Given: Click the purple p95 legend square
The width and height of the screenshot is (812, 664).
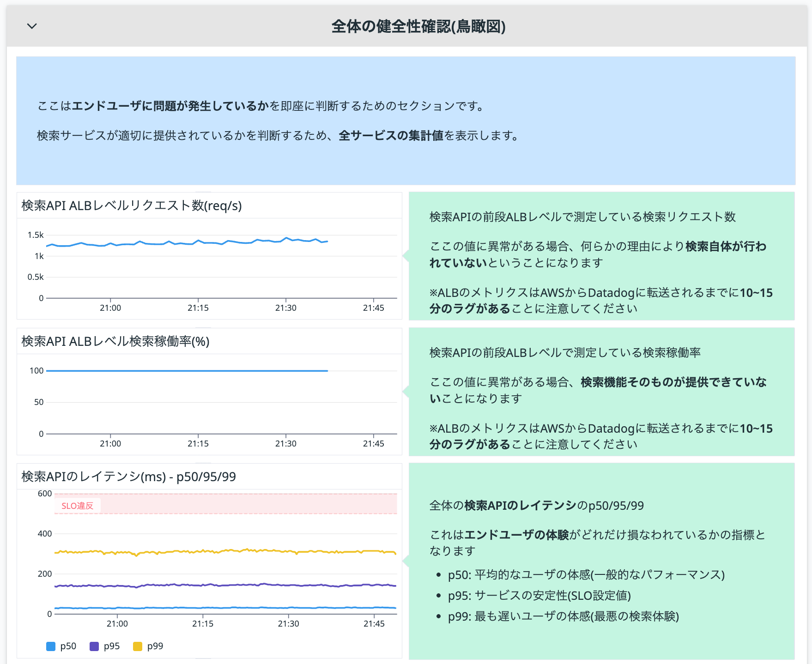Looking at the screenshot, I should click(94, 646).
